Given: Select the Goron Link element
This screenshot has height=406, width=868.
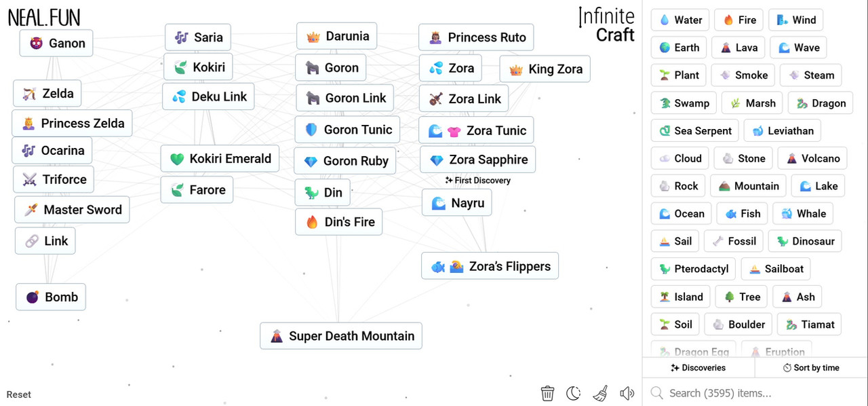Looking at the screenshot, I should click(345, 98).
